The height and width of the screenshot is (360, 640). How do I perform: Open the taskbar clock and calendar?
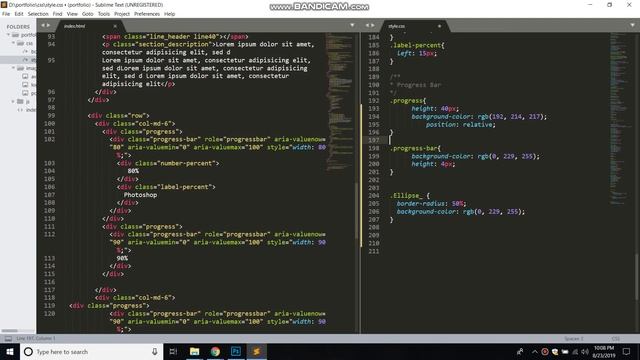click(604, 351)
